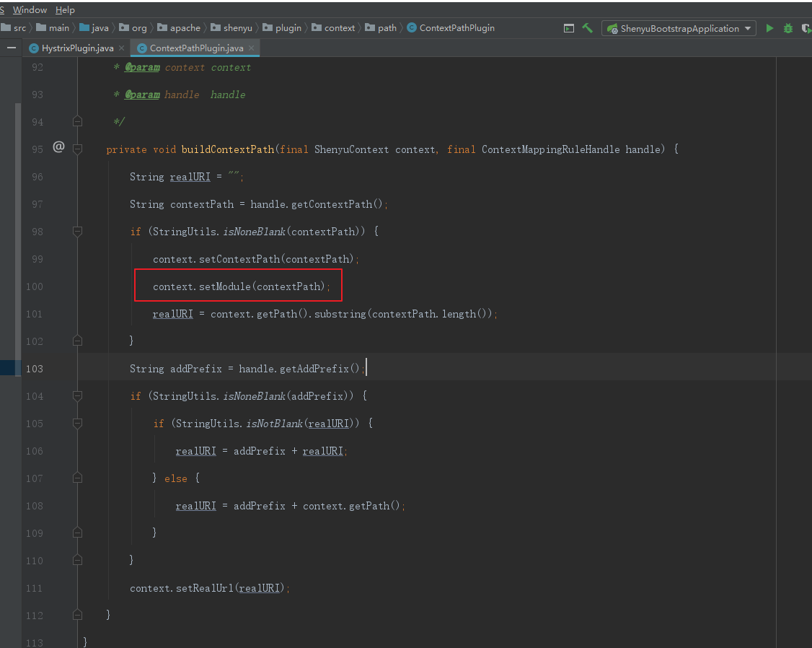Click setContextPath call on line 99
The height and width of the screenshot is (648, 812).
point(239,259)
